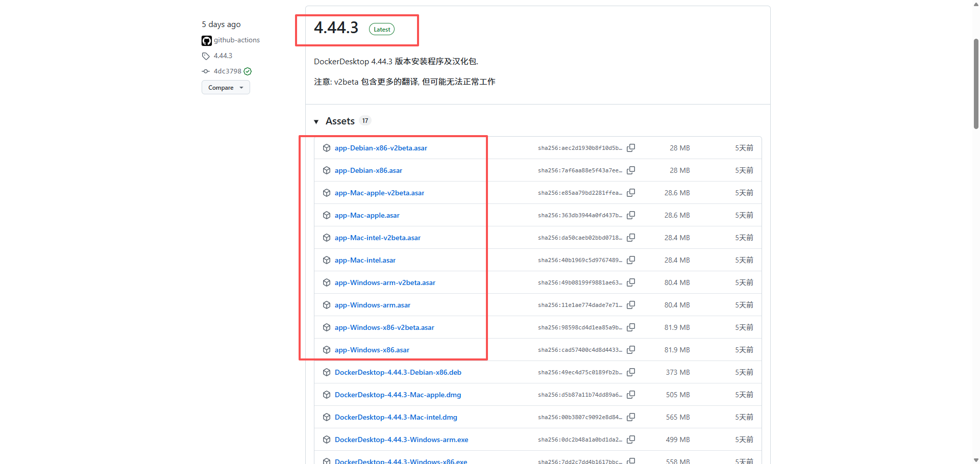The width and height of the screenshot is (980, 464).
Task: Copy sha256 of app-Debian-x86-v2beta.asar
Action: click(x=631, y=148)
